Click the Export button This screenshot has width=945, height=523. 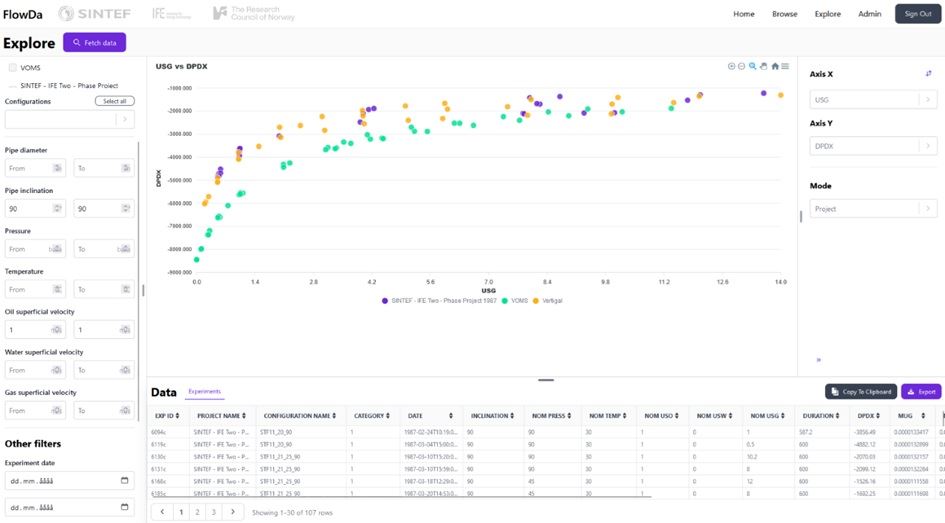921,392
